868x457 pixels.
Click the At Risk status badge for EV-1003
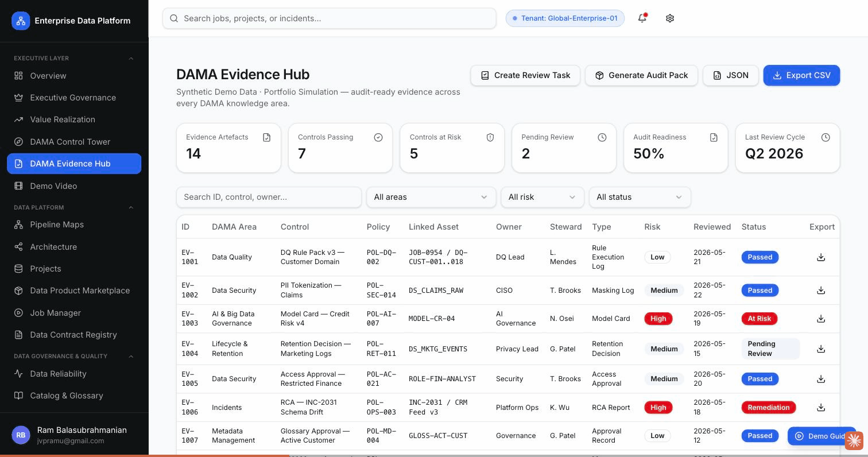pyautogui.click(x=759, y=319)
